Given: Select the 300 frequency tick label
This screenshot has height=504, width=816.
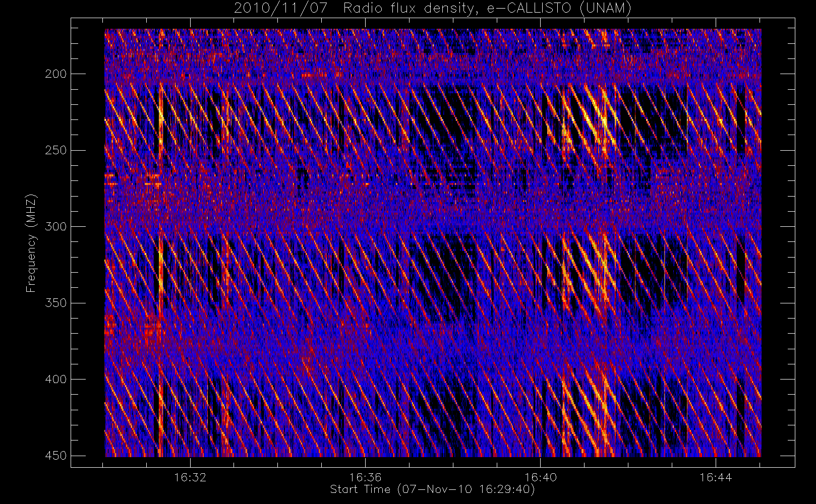Looking at the screenshot, I should tap(56, 226).
